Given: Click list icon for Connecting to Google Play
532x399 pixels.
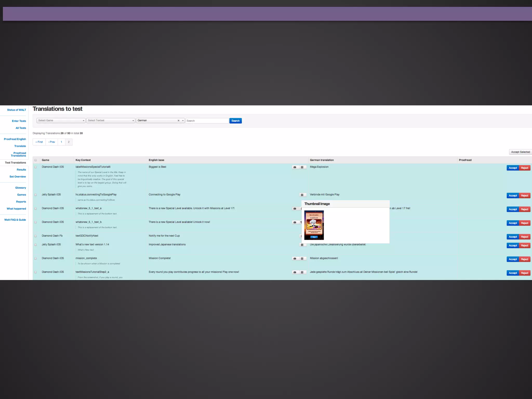Looking at the screenshot, I should pyautogui.click(x=302, y=195).
